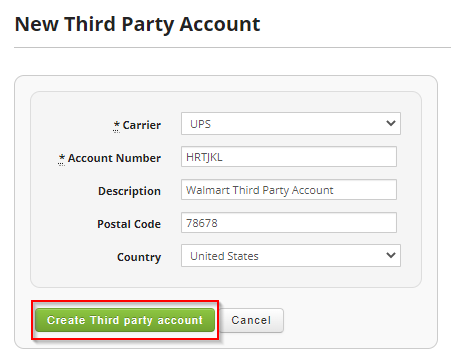Screen dimensions: 451x361
Task: Click the Create Third party account button
Action: 125,320
